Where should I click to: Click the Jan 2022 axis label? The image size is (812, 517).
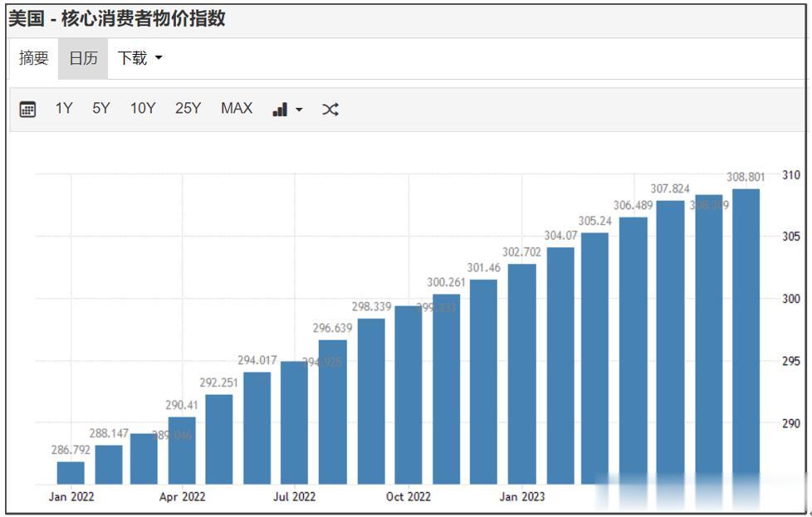pos(71,497)
